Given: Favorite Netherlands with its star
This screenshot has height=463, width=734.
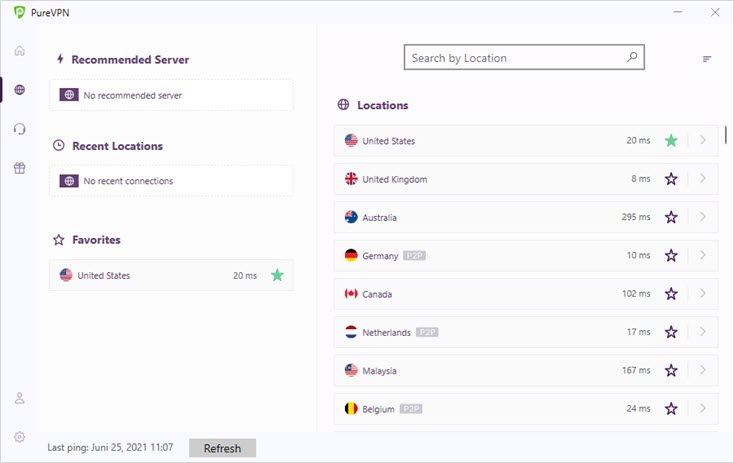Looking at the screenshot, I should 671,332.
